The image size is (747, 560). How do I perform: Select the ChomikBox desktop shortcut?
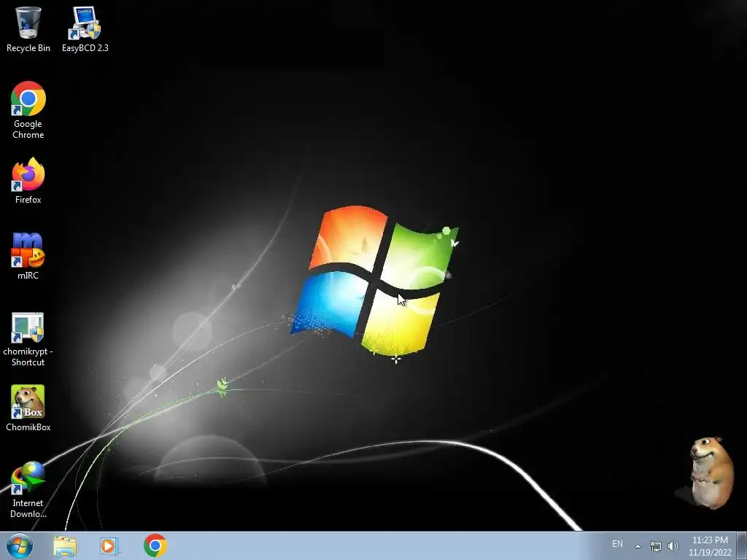coord(28,408)
